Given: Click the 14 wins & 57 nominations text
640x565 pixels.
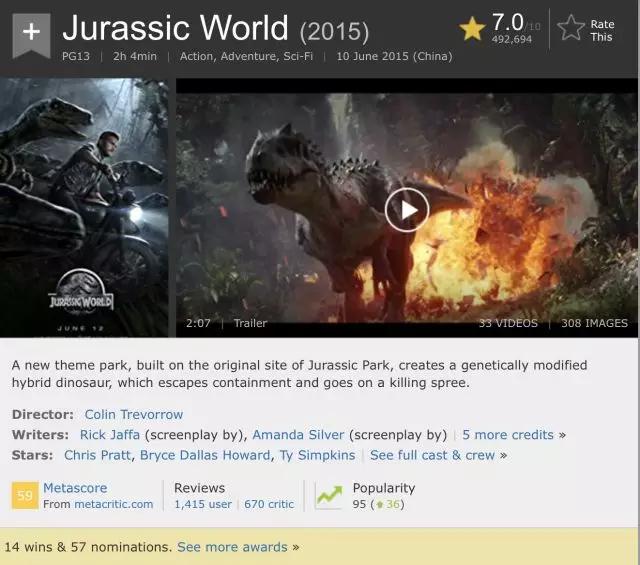Looking at the screenshot, I should pos(88,547).
